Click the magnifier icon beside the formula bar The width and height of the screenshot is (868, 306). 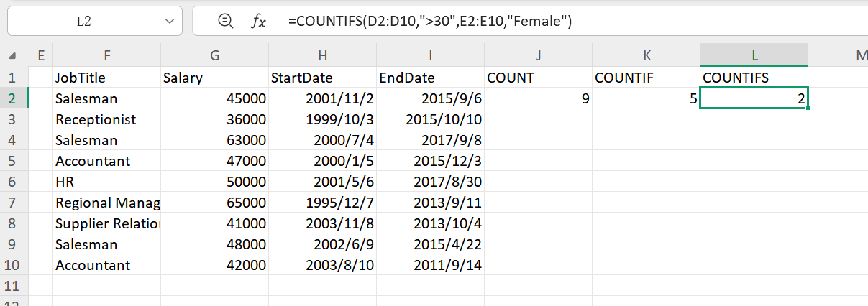[225, 22]
